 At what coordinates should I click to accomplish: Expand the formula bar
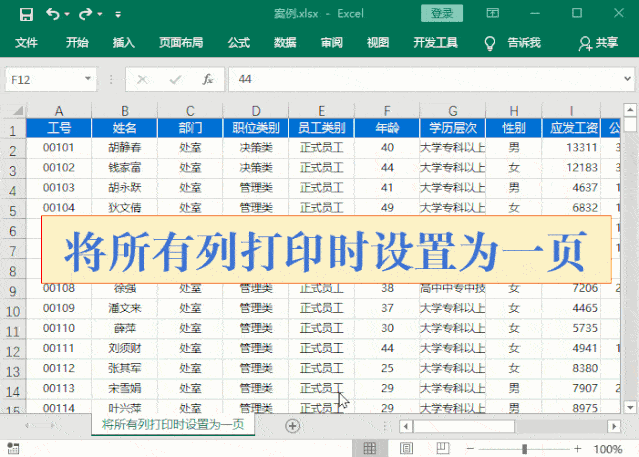[x=625, y=79]
